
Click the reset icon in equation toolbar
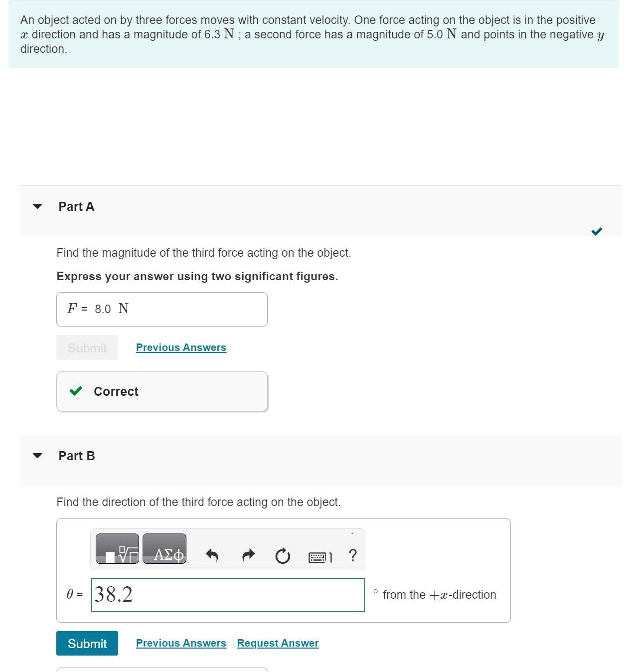[282, 556]
